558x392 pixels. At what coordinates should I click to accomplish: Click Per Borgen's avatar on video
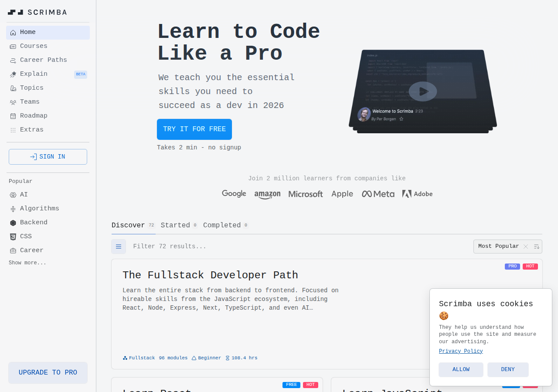(x=364, y=115)
